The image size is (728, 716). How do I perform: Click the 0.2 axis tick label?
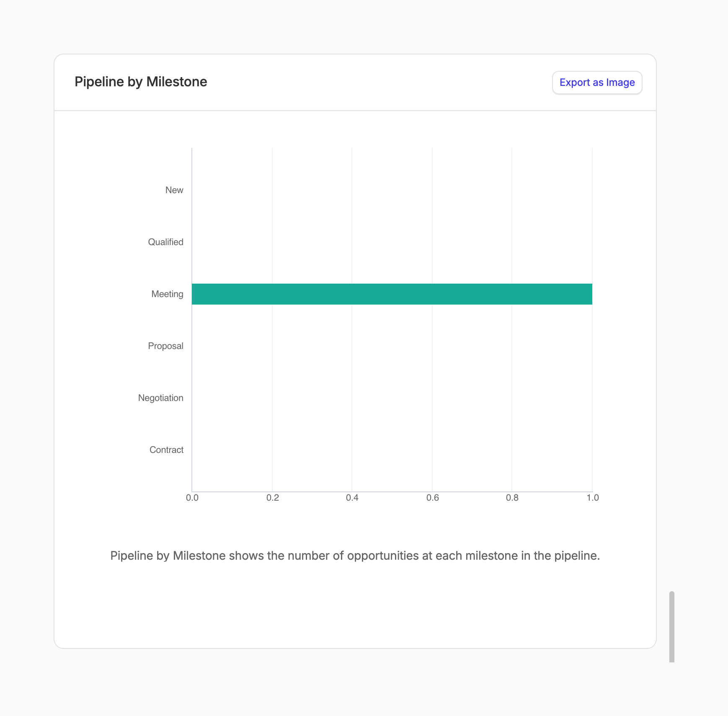click(x=273, y=498)
